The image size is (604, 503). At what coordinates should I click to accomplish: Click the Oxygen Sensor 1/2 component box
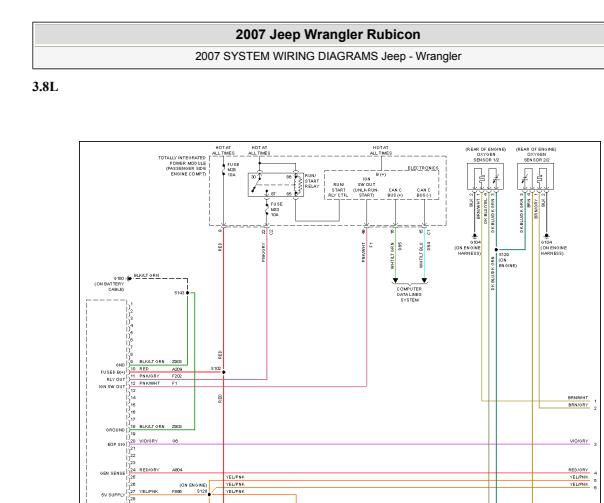point(485,176)
